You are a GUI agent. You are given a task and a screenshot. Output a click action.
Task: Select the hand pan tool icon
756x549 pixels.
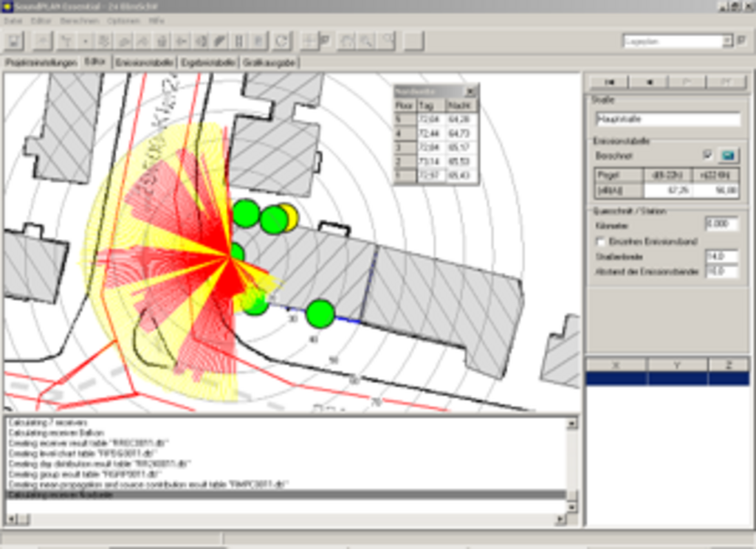coord(346,41)
